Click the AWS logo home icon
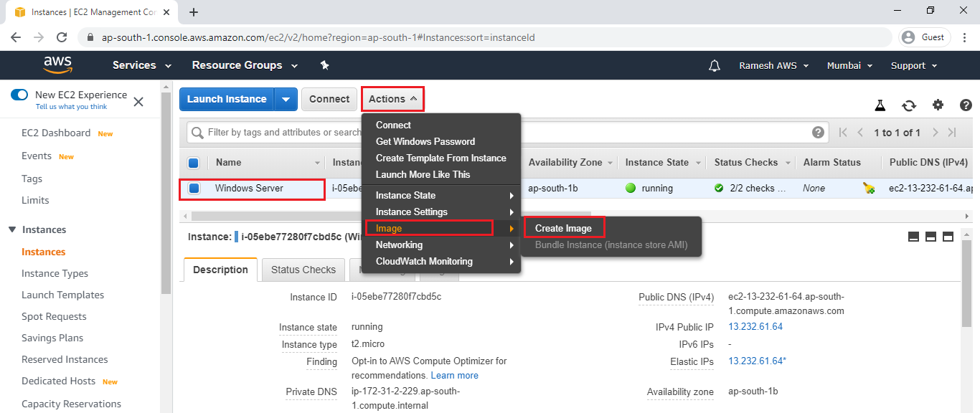Viewport: 980px width, 413px height. [57, 65]
